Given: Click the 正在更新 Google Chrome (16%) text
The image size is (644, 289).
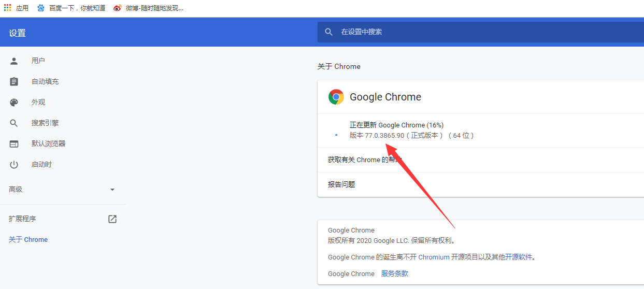Looking at the screenshot, I should click(396, 125).
